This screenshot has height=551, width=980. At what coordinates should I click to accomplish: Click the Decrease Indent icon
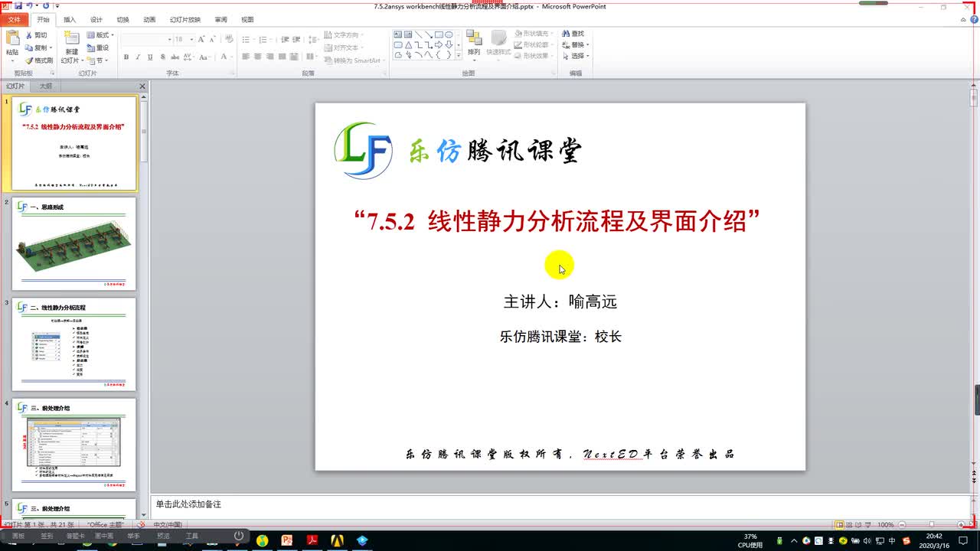(x=284, y=40)
